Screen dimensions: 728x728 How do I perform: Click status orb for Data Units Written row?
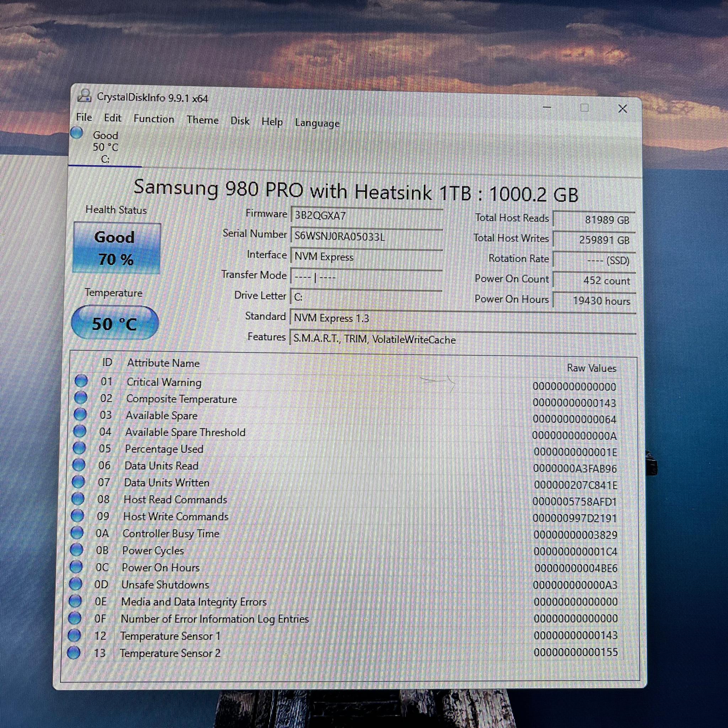(78, 482)
